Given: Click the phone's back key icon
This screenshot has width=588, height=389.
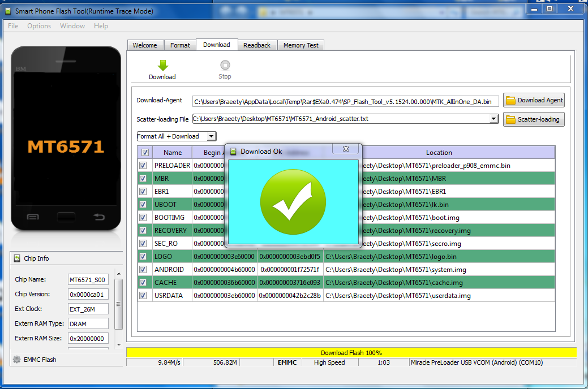Looking at the screenshot, I should tap(99, 217).
